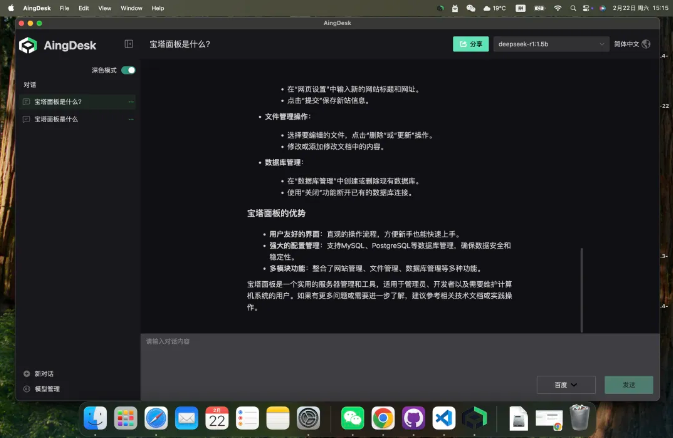Open the AingDesk app menu

coord(37,8)
